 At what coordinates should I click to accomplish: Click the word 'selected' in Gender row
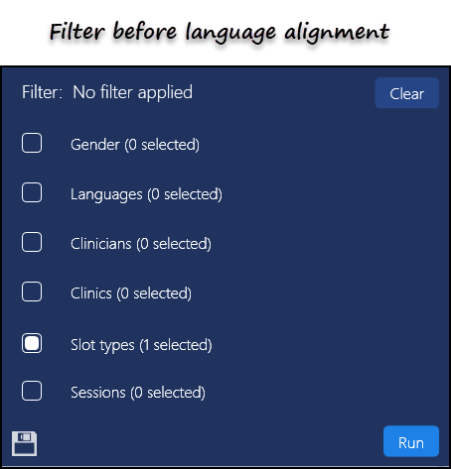[x=168, y=145]
